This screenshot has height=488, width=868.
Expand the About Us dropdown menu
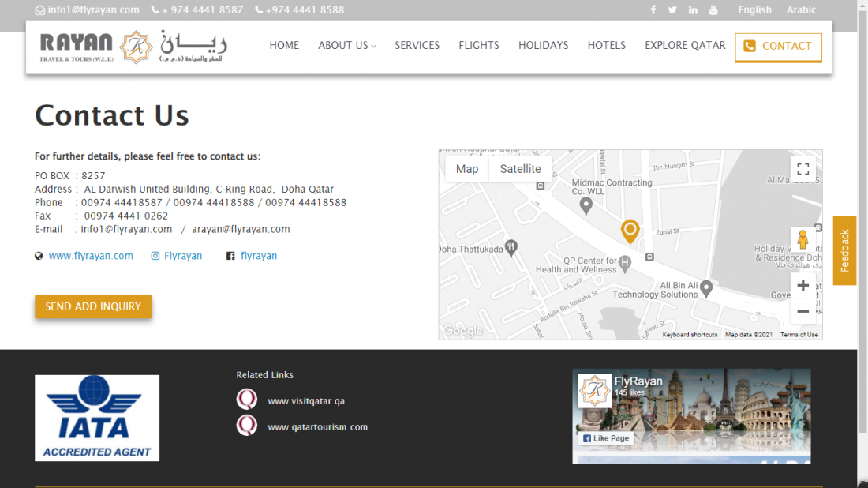point(347,46)
